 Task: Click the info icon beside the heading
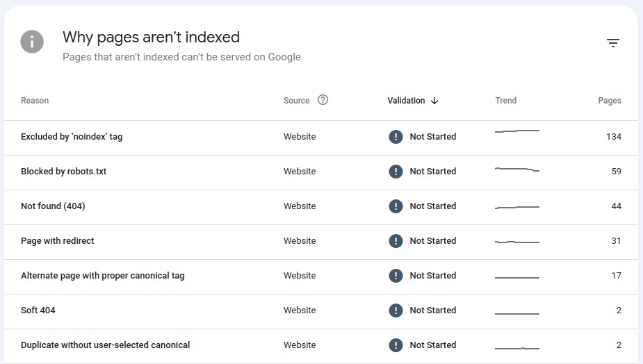click(x=32, y=42)
